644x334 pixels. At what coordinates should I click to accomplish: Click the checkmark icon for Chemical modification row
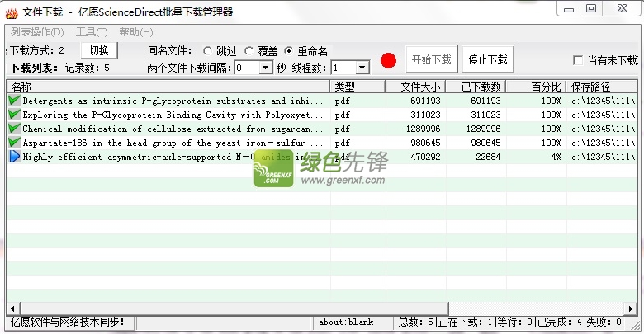click(x=14, y=128)
